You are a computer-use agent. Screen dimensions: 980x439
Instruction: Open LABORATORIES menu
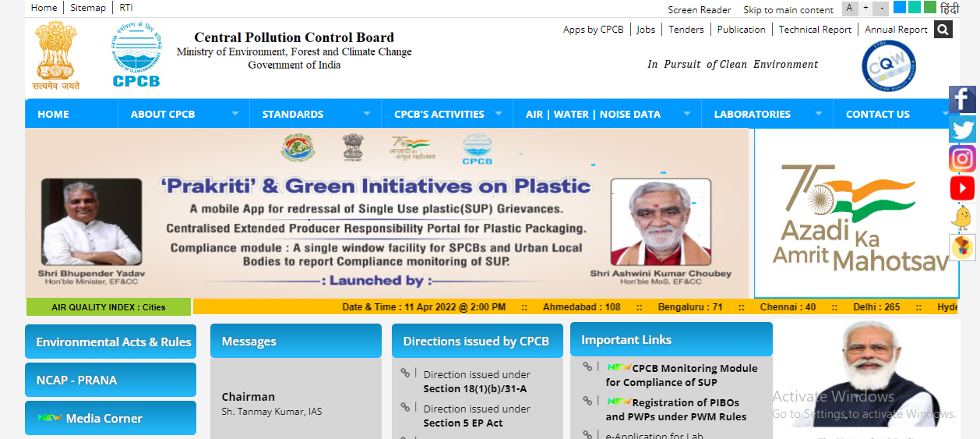click(x=753, y=114)
